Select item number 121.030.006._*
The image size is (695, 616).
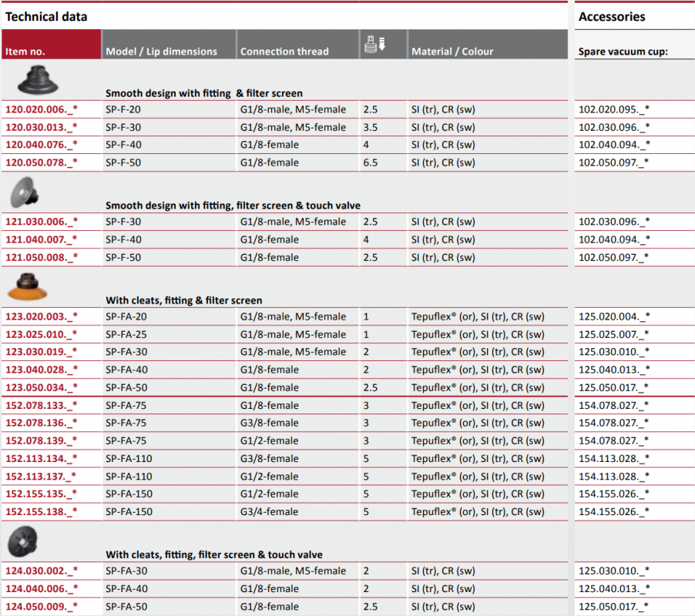pyautogui.click(x=41, y=222)
